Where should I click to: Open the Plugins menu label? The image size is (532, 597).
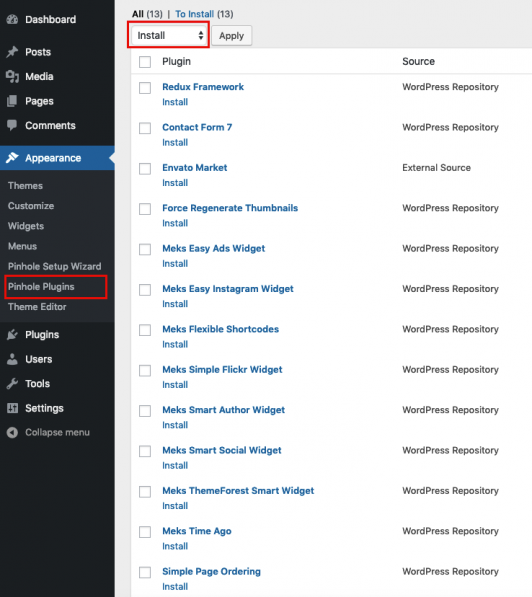coord(42,335)
